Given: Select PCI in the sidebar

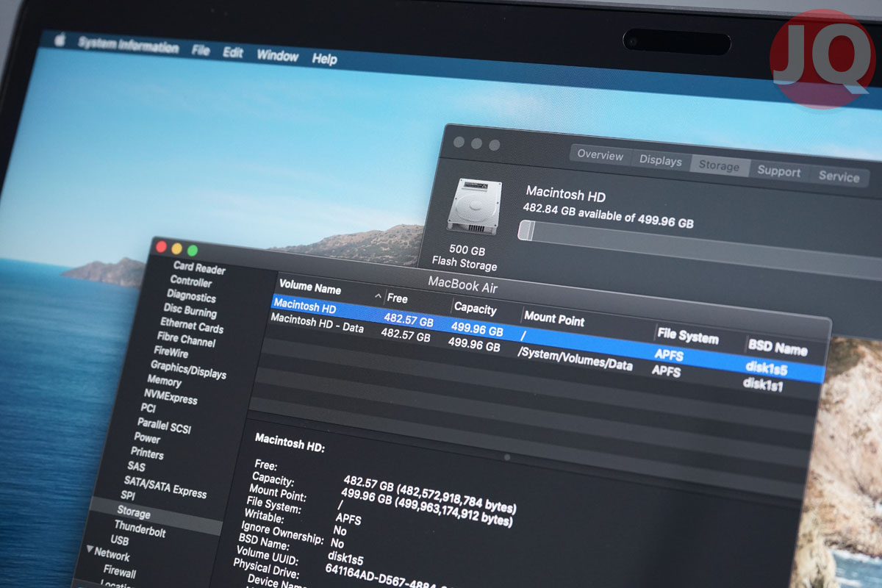Looking at the screenshot, I should coord(148,407).
